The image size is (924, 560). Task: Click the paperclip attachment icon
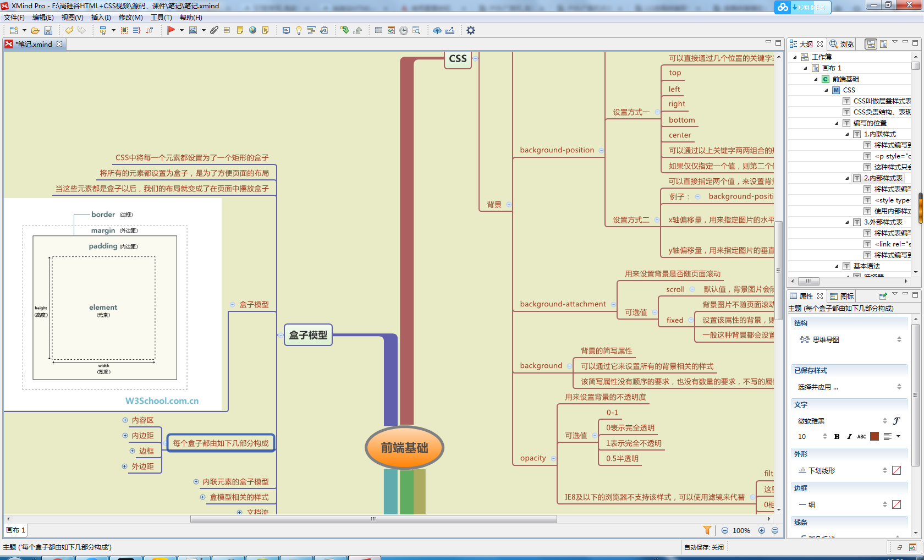point(214,30)
